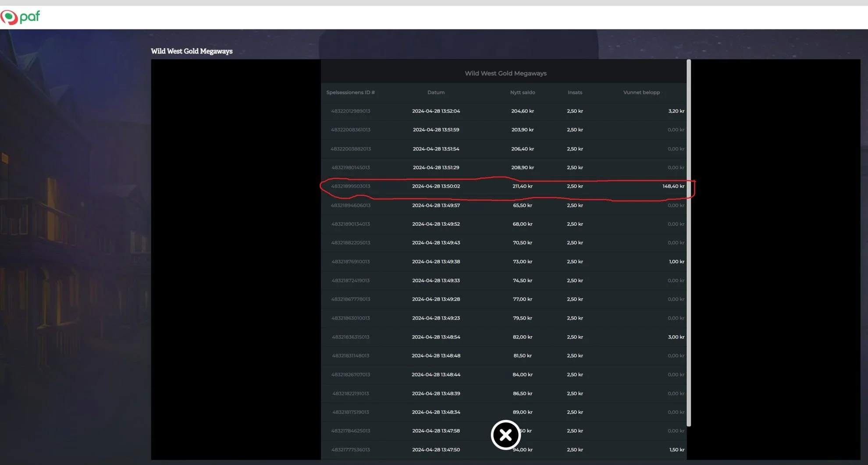Click the 'Vunnet belopp' column header
The image size is (868, 465).
tap(641, 92)
